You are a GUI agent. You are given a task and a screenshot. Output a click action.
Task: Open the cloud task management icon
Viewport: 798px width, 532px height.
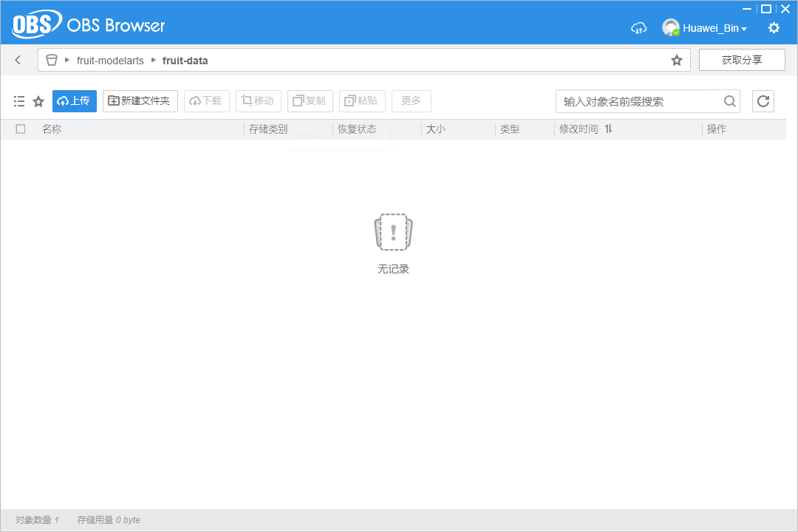[x=638, y=28]
